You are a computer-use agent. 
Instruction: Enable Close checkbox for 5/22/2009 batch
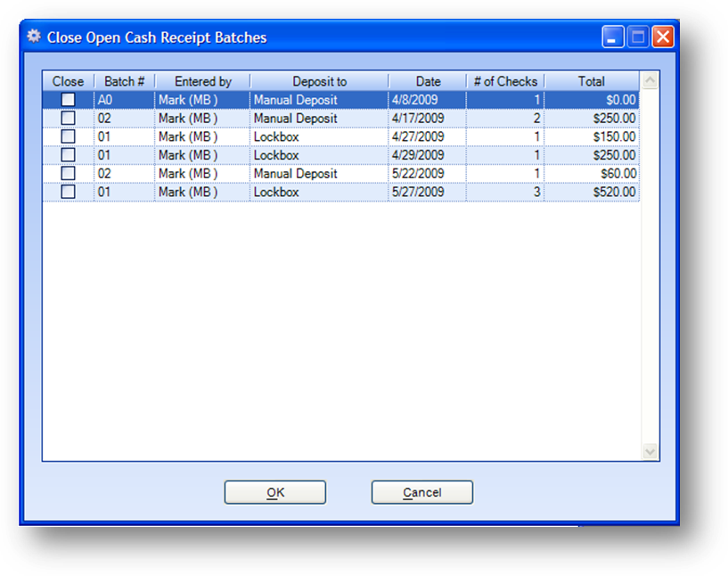pos(69,173)
